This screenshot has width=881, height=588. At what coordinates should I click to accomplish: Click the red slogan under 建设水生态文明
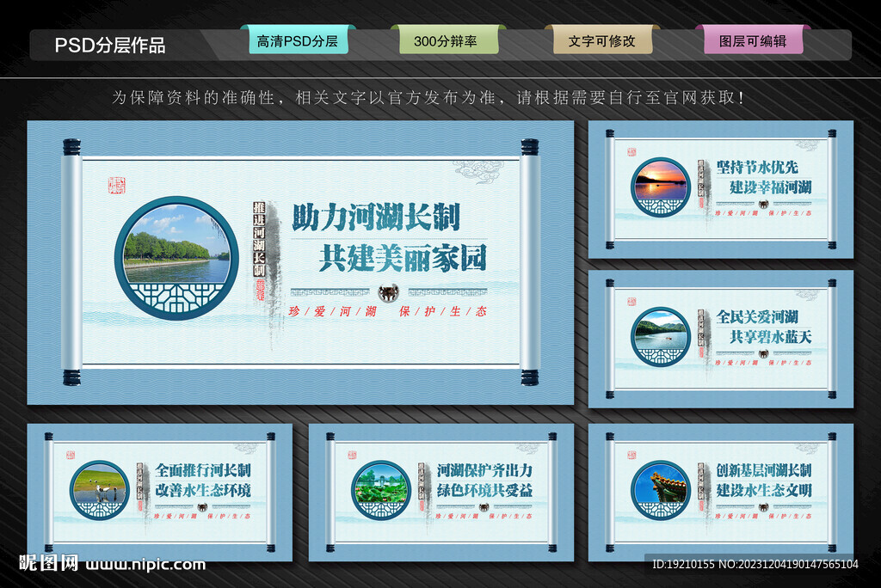[x=764, y=516]
